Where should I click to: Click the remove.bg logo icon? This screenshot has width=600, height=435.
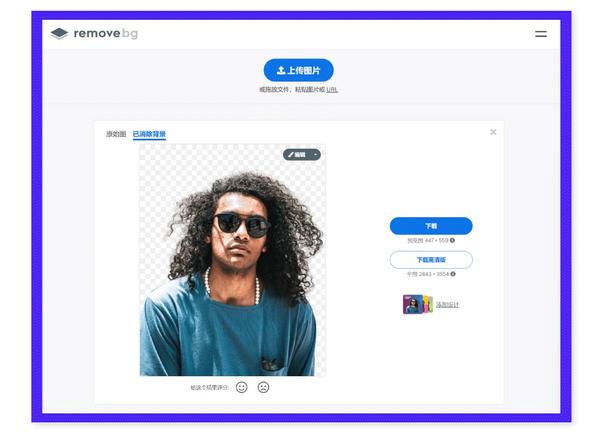coord(59,34)
